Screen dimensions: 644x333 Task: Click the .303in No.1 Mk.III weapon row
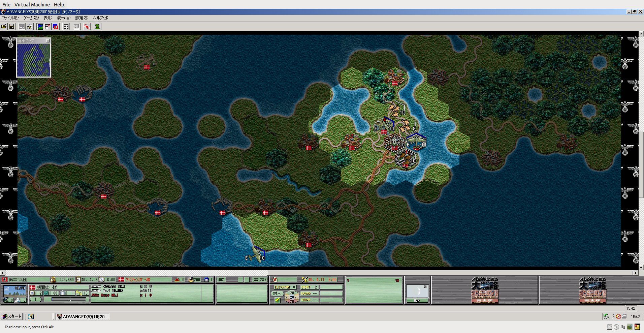pyautogui.click(x=121, y=291)
